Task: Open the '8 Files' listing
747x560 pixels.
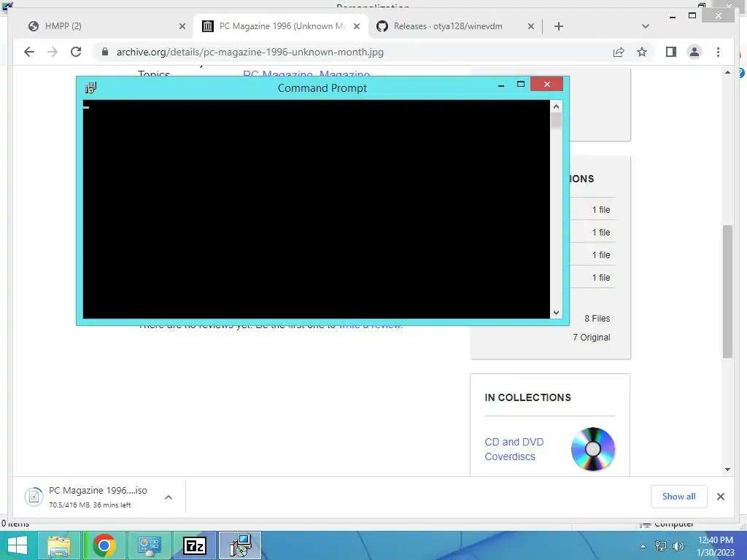Action: 597,318
